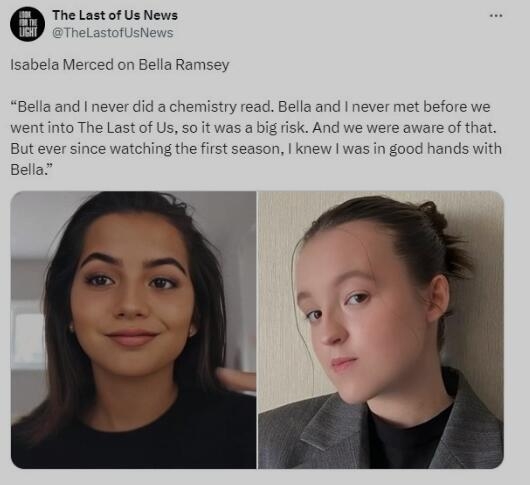Visit the @TheLastofUsNews handle link
Viewport: 530px width, 485px height.
pos(113,33)
